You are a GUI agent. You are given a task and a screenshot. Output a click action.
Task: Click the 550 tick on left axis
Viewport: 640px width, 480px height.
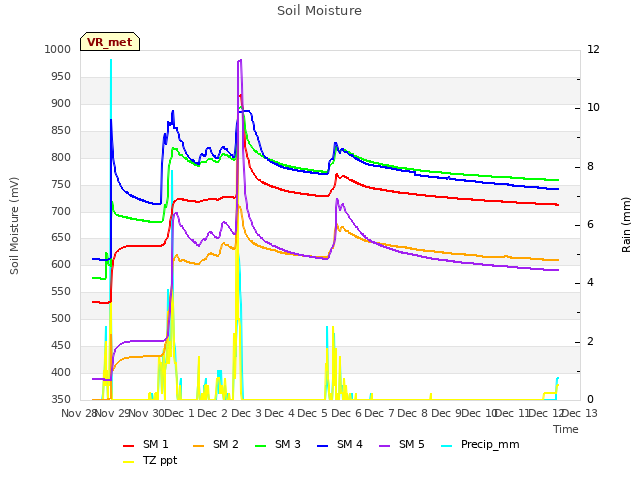pyautogui.click(x=61, y=291)
